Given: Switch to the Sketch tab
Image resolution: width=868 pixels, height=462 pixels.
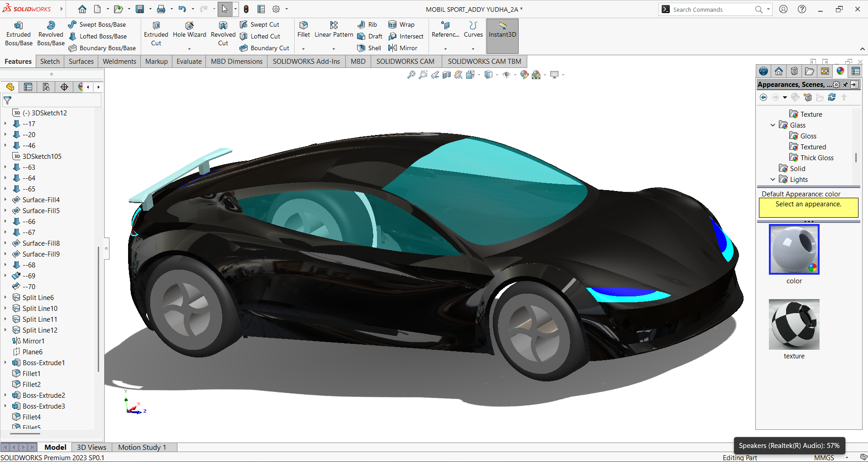Looking at the screenshot, I should point(50,62).
